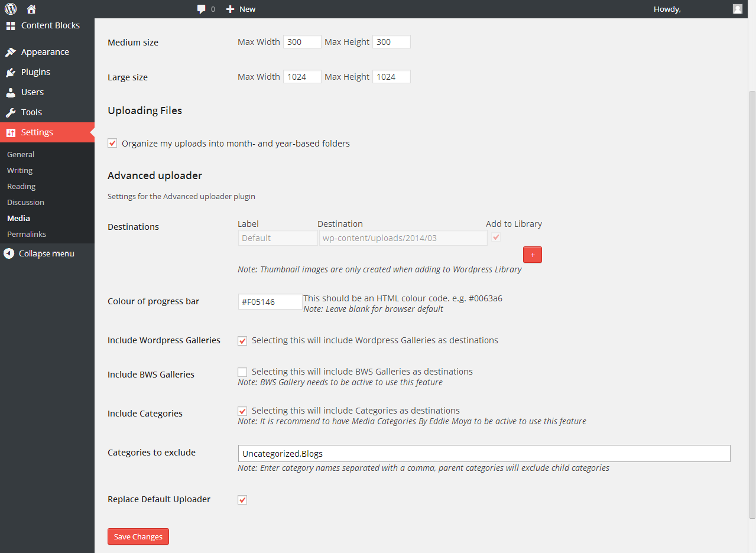Add a destination with the plus button
The height and width of the screenshot is (553, 756).
pyautogui.click(x=533, y=255)
